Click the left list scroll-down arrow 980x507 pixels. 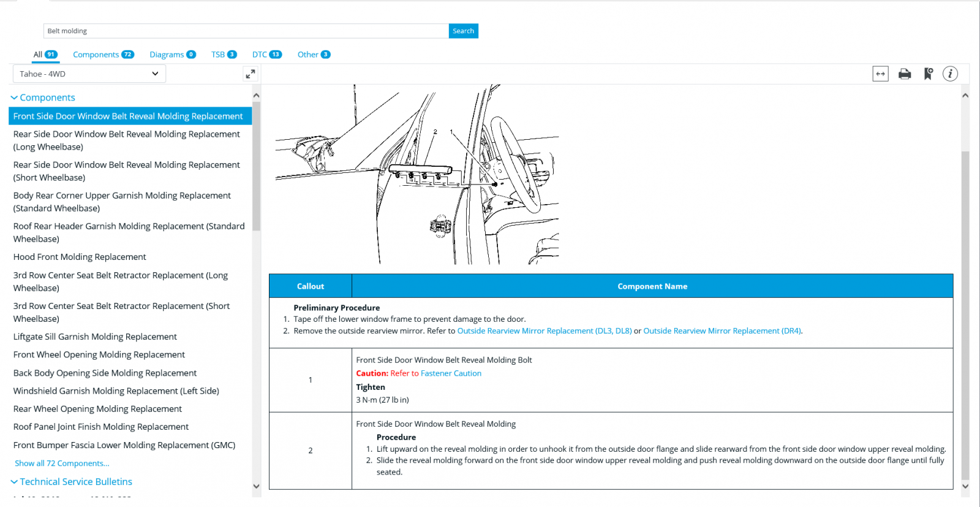tap(256, 486)
